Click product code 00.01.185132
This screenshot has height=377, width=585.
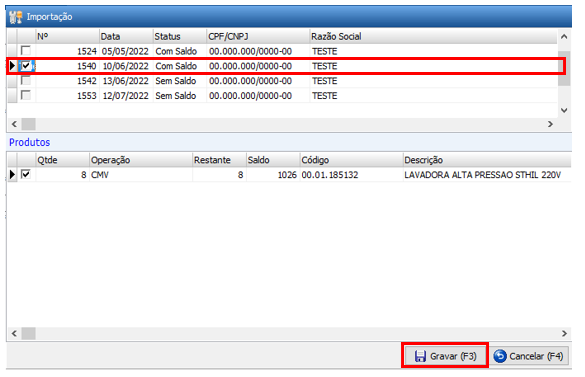330,175
